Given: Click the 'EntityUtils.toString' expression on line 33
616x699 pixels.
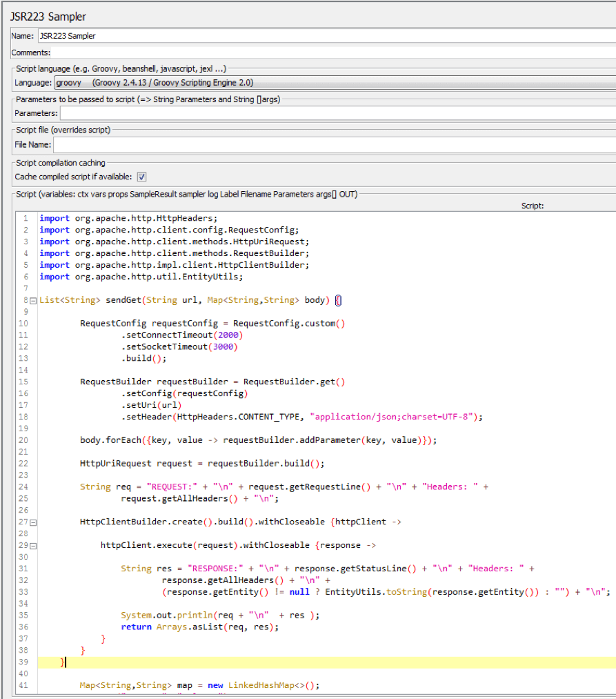Looking at the screenshot, I should (432, 591).
